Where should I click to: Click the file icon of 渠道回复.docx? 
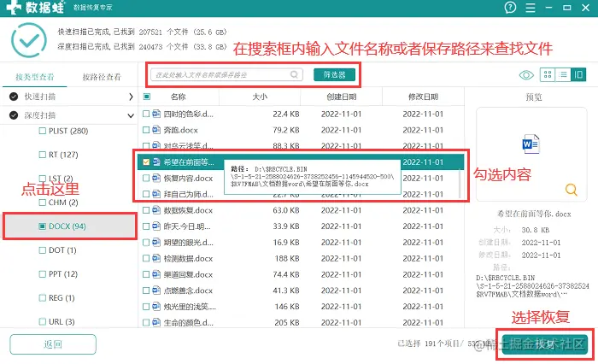[x=156, y=274]
